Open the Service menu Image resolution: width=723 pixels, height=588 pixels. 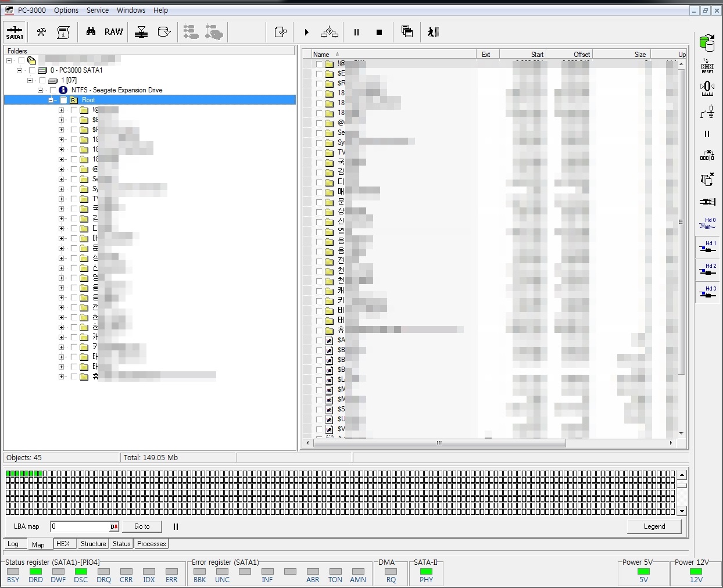tap(97, 10)
